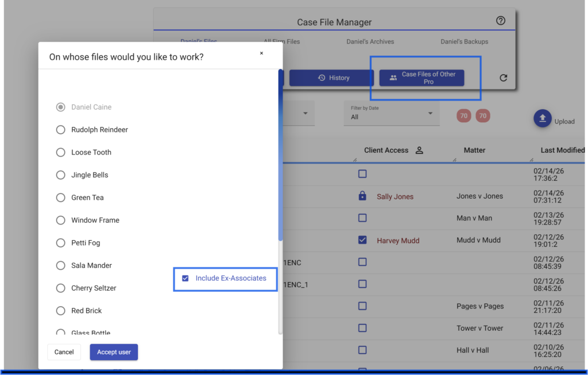Click the user list vertical scrollbar
Viewport: 588px width, 375px height.
(280, 155)
